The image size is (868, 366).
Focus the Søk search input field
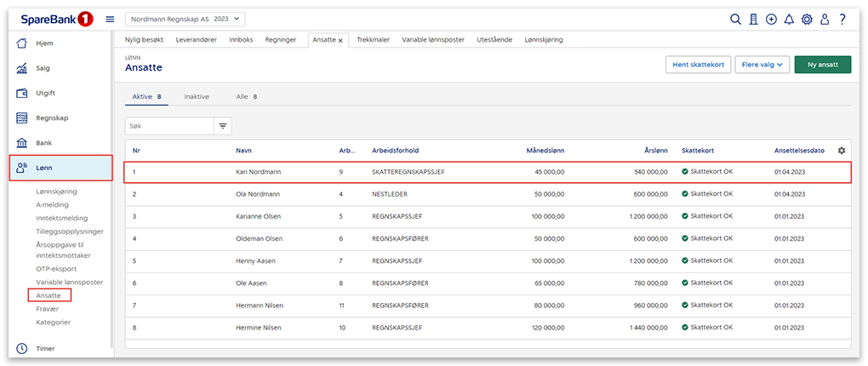(168, 126)
